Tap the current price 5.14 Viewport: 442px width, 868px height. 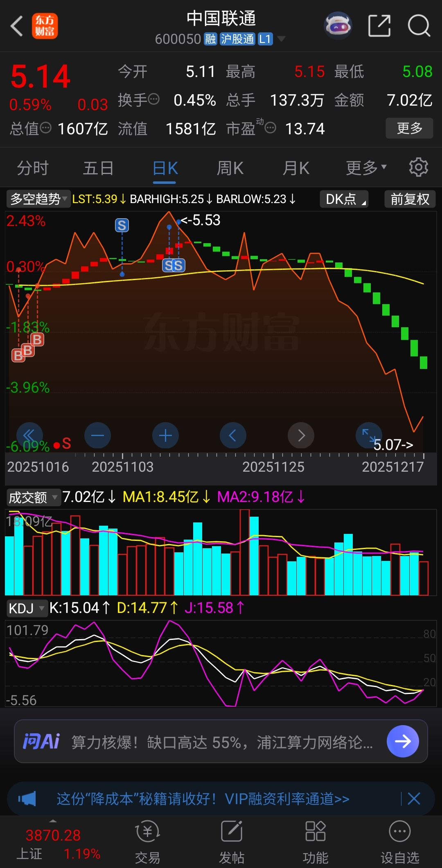coord(40,77)
